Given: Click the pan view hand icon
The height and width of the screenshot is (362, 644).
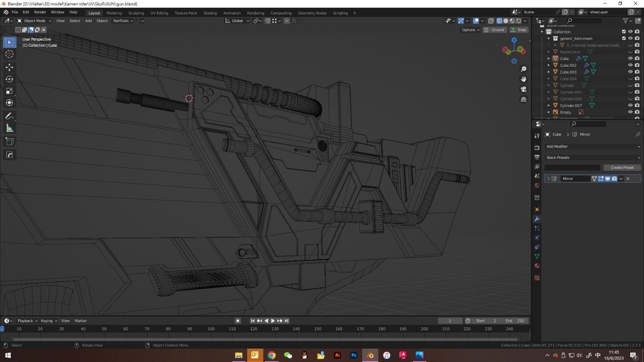Looking at the screenshot, I should coord(523,79).
